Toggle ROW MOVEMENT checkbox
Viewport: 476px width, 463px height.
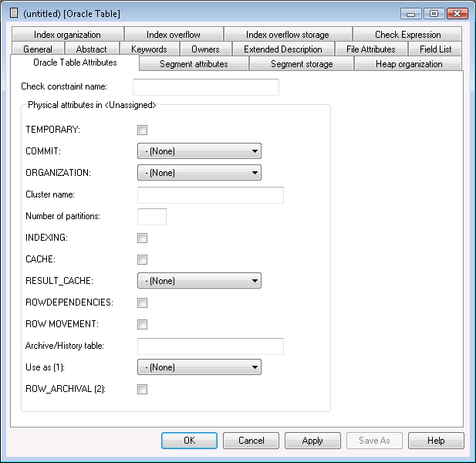click(x=142, y=324)
